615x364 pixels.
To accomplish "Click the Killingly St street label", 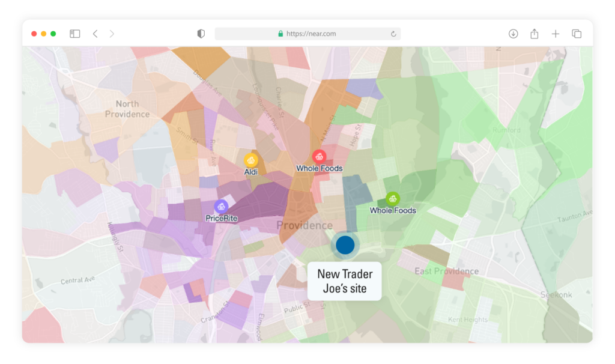I will 115,237.
